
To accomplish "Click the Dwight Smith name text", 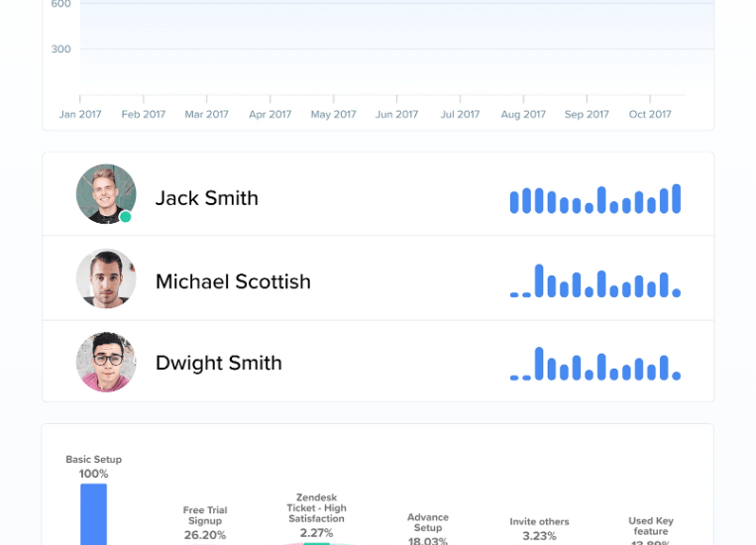I will [218, 363].
